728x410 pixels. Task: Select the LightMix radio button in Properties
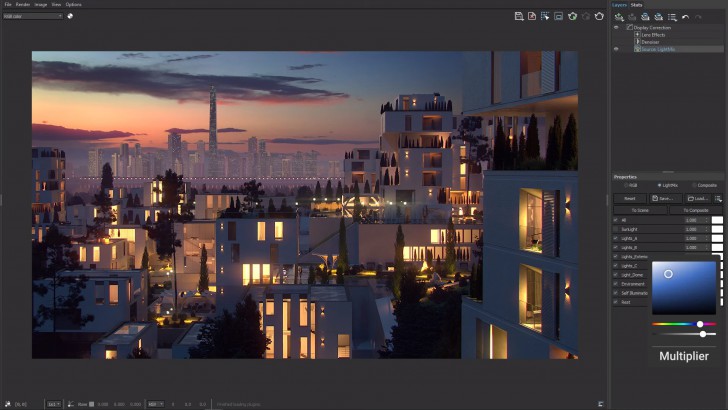click(659, 185)
